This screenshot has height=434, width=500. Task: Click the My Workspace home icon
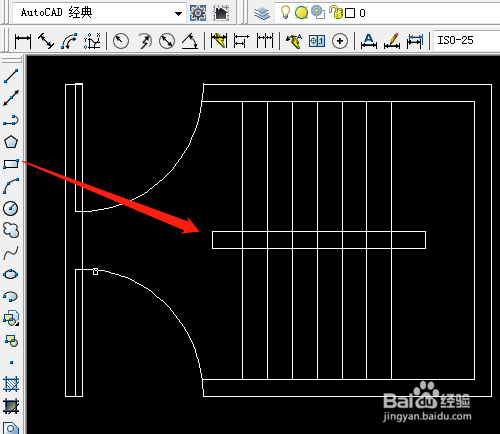pos(221,13)
